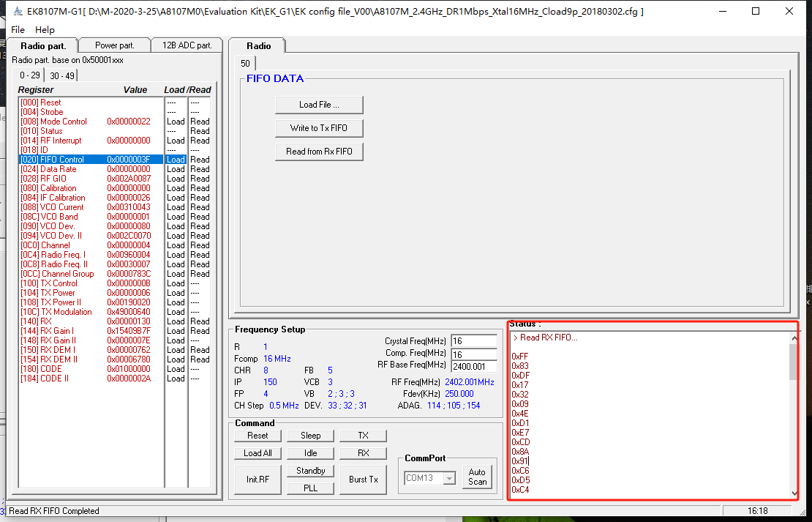812x522 pixels.
Task: Open the Help menu
Action: point(45,29)
